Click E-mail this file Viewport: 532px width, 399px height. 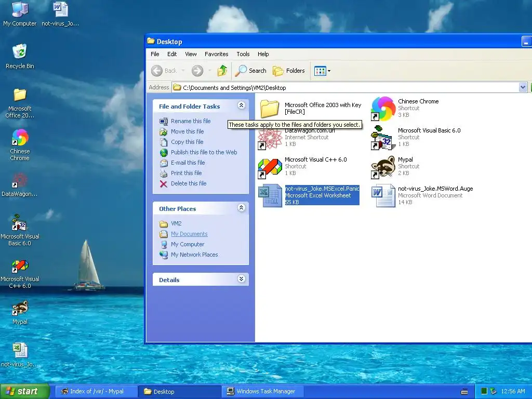182,163
